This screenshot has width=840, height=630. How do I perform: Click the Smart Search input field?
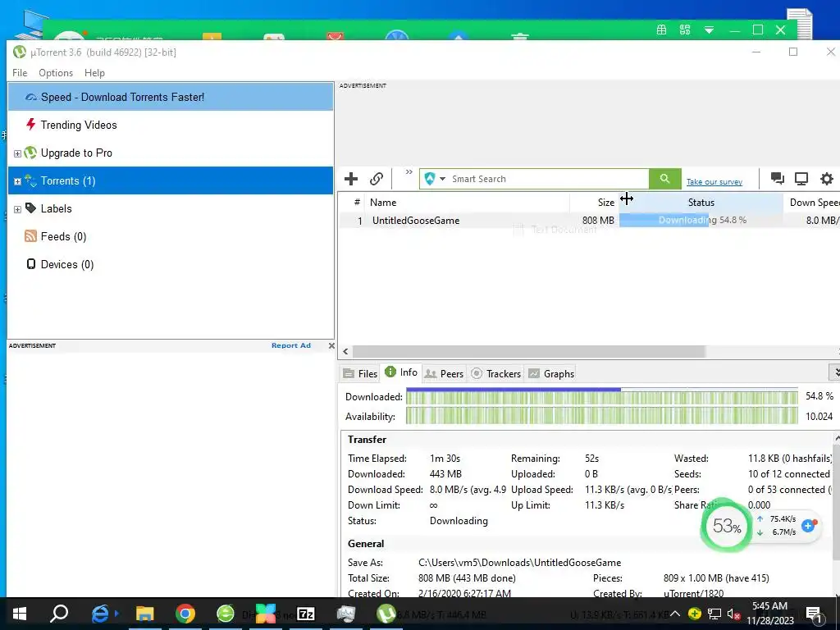click(548, 179)
